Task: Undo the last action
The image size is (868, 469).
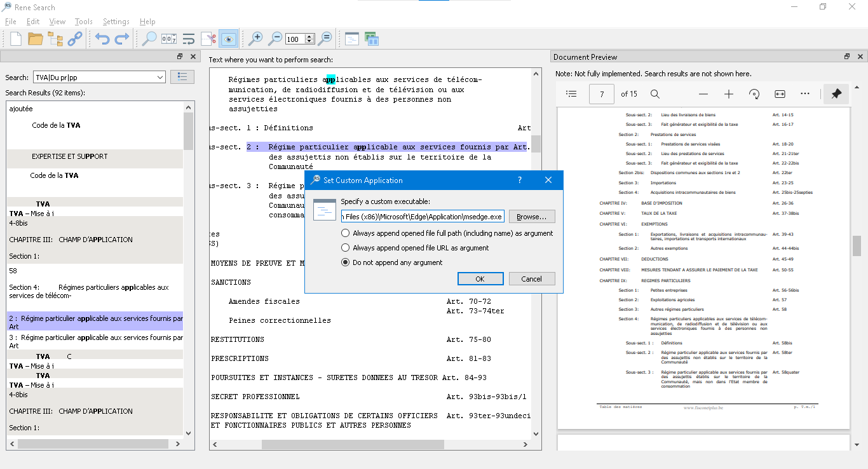Action: (102, 39)
